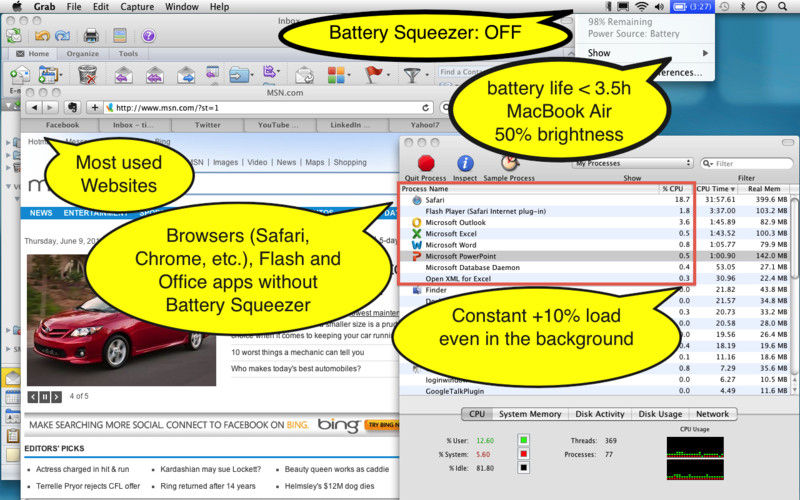Select System Memory tab in Activity Monitor
The height and width of the screenshot is (500, 800).
tap(530, 414)
